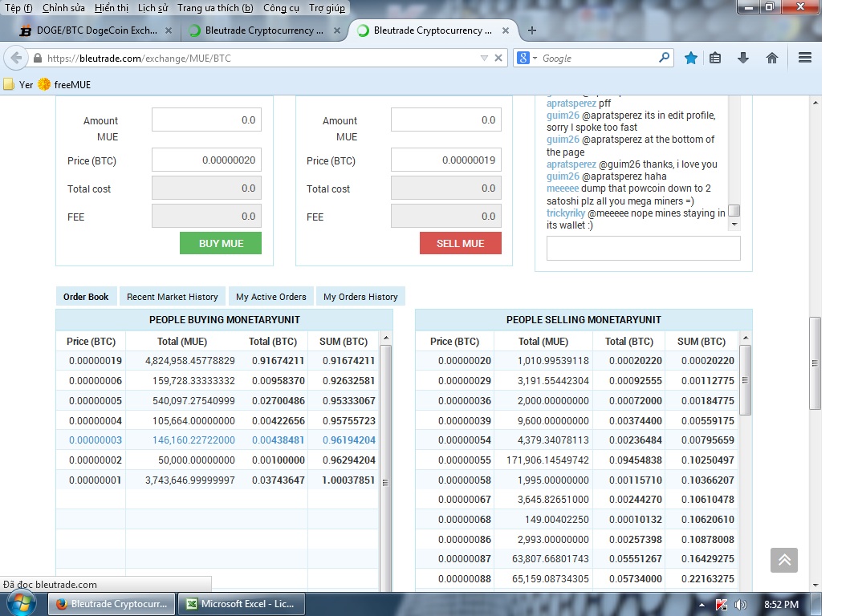Open the Công cụ menu
Image resolution: width=850 pixels, height=616 pixels.
[x=282, y=8]
